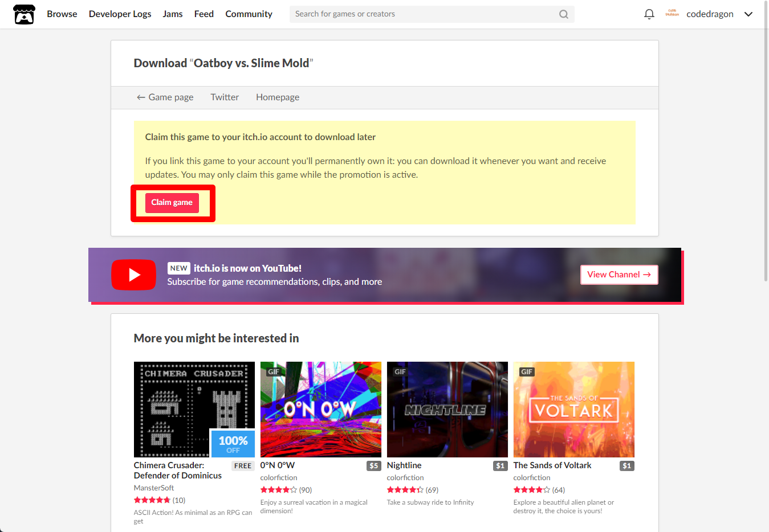Viewport: 769px width, 532px height.
Task: Open The Sands of Voltark thumbnail
Action: [574, 410]
